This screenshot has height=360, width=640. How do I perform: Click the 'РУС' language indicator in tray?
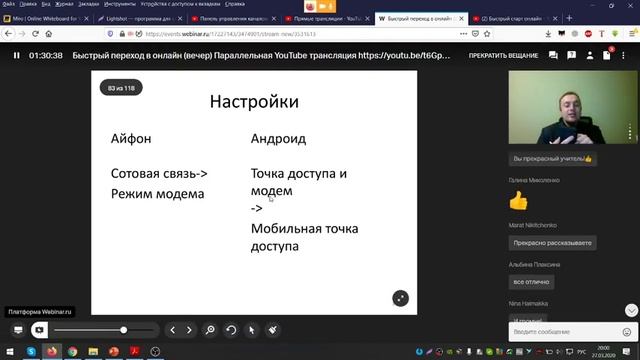(x=582, y=351)
